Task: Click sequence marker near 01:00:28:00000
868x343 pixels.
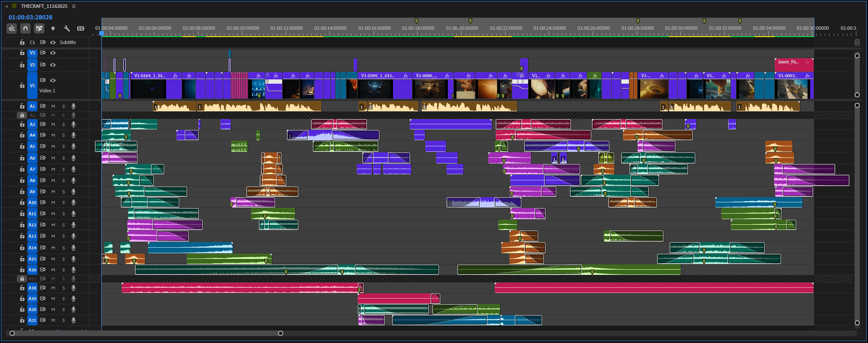Action: (638, 21)
